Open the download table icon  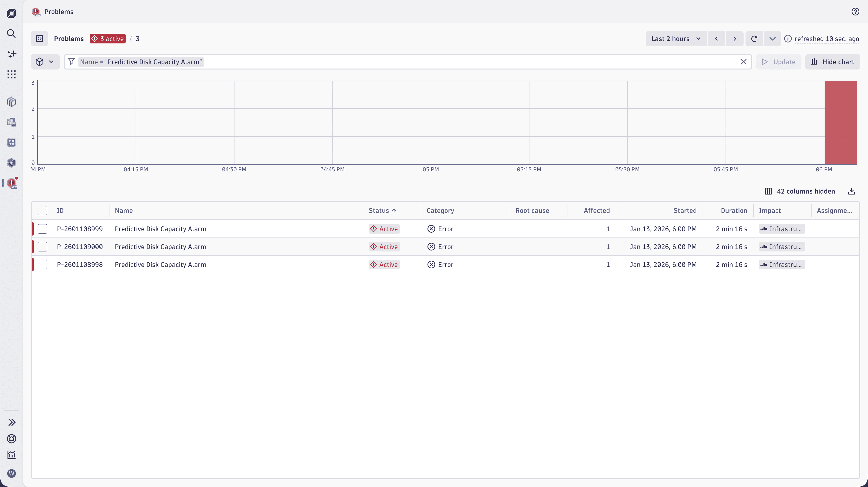coord(852,191)
